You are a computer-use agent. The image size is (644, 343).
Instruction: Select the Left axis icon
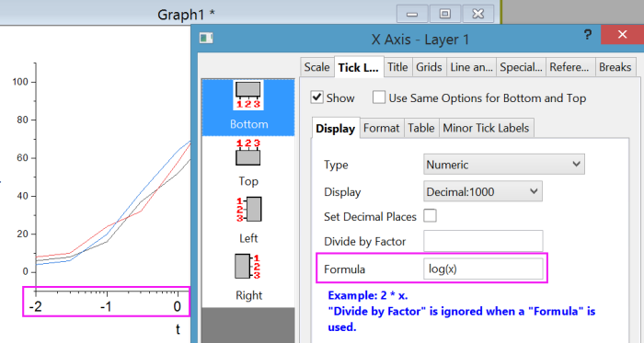pos(249,210)
